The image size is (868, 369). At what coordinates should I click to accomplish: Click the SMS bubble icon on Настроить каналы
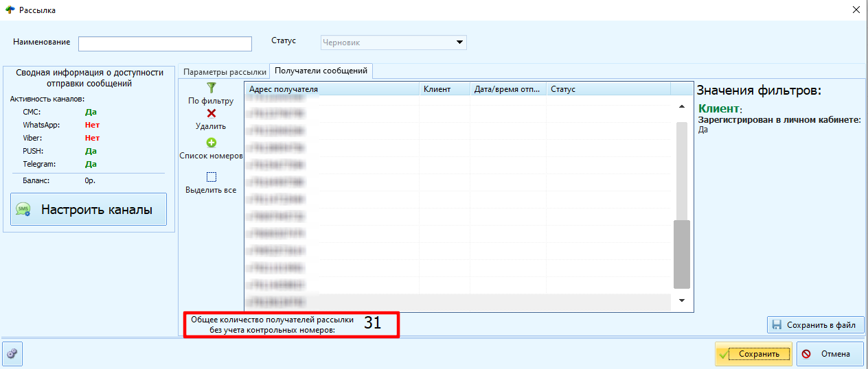coord(23,209)
